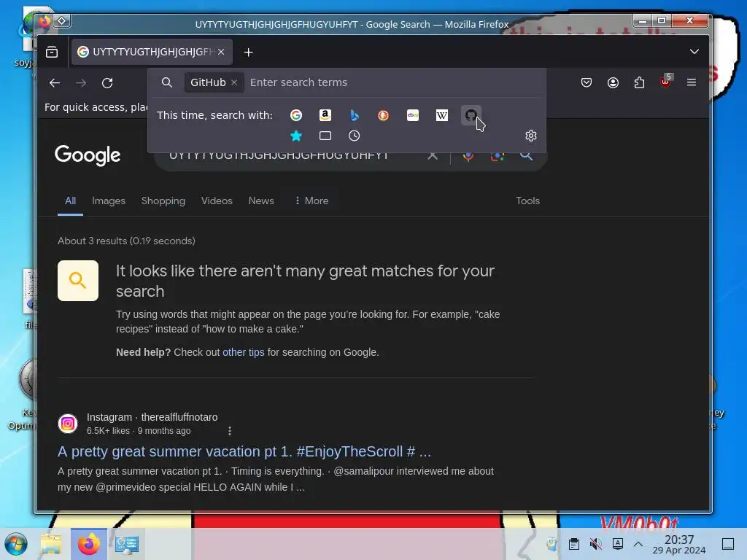
Task: Open search settings gear in urlbar panel
Action: 531,136
